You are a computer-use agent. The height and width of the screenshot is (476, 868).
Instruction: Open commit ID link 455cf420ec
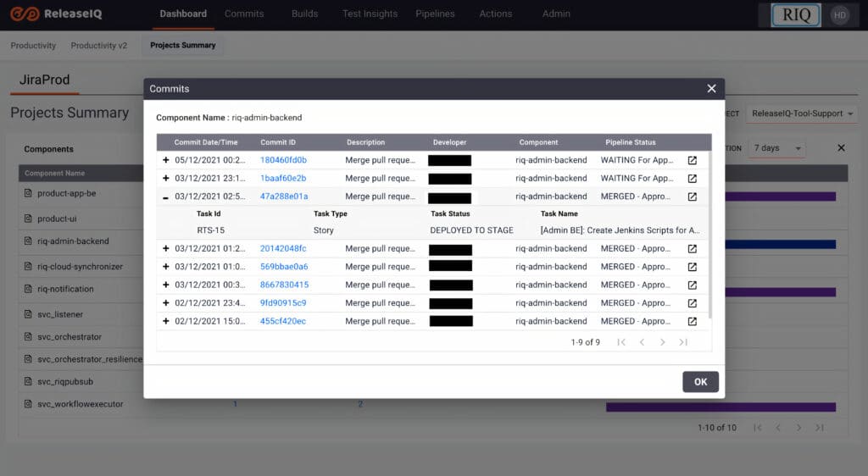(x=283, y=321)
